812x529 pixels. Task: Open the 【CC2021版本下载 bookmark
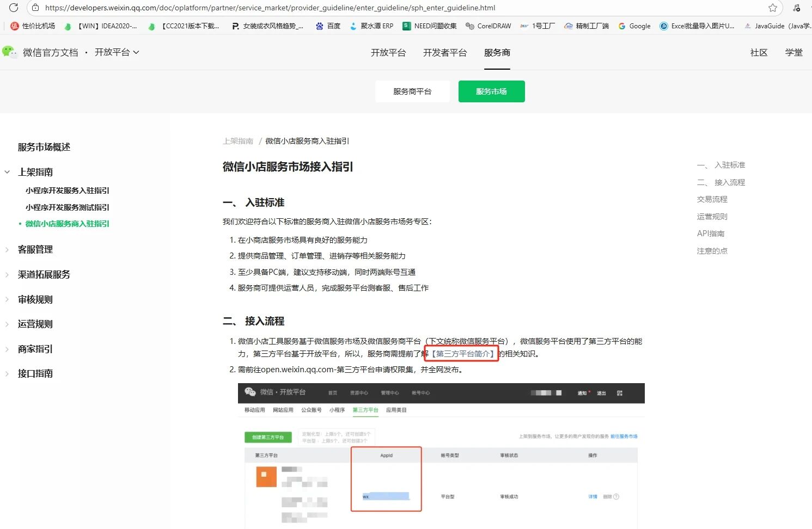[184, 26]
